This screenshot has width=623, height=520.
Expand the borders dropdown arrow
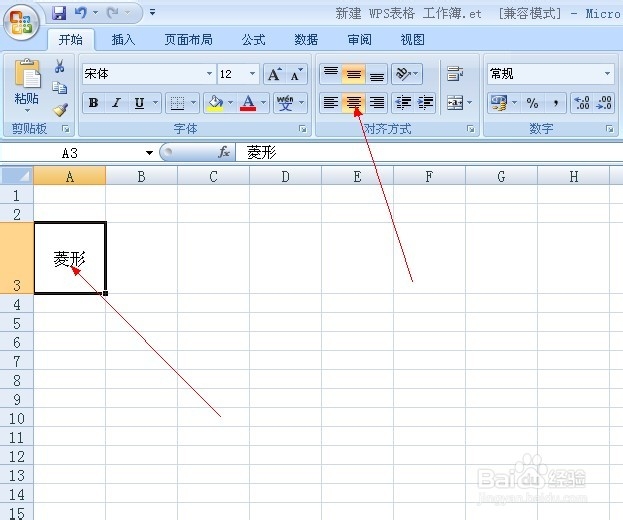click(193, 103)
